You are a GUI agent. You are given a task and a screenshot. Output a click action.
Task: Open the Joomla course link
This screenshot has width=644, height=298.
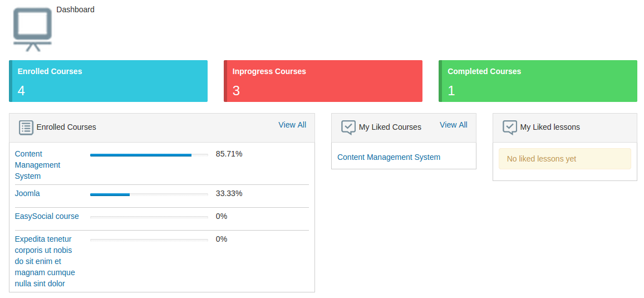[27, 193]
